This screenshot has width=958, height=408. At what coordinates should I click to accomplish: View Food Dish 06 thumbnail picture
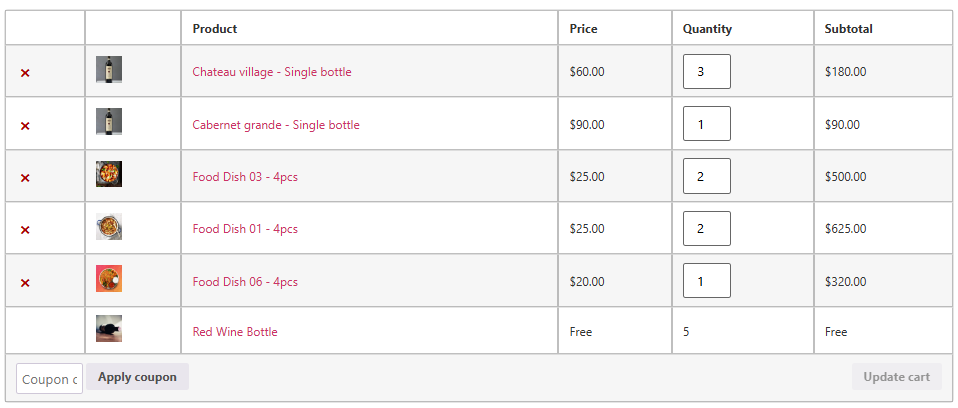[x=109, y=279]
